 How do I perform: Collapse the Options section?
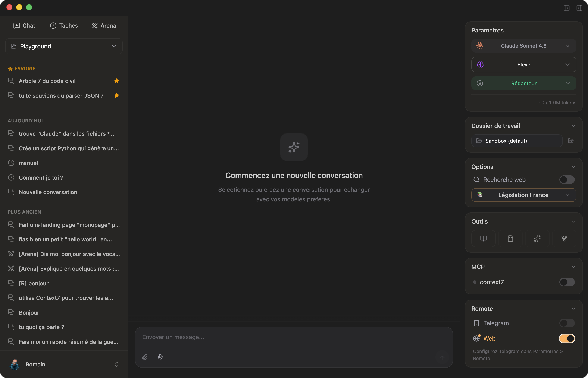pyautogui.click(x=573, y=167)
